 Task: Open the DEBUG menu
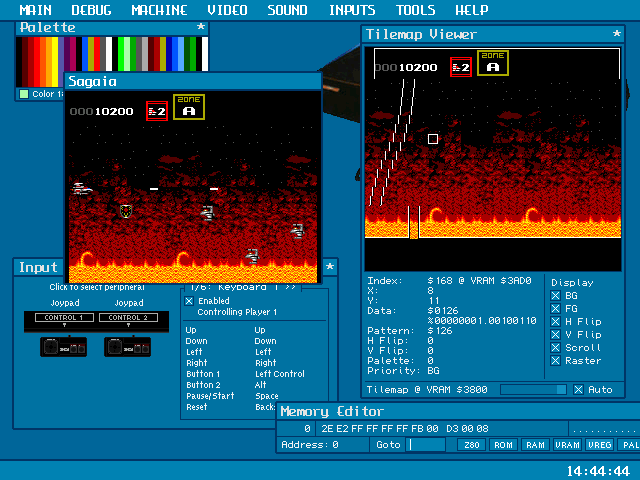tap(91, 10)
